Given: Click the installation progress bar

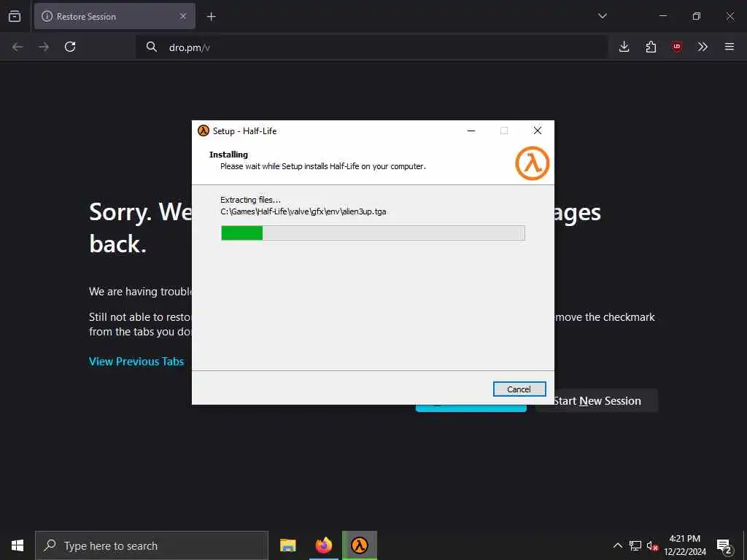Looking at the screenshot, I should [373, 233].
